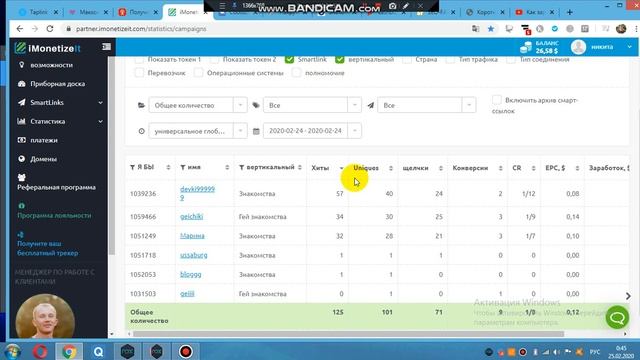This screenshot has width=640, height=360.
Task: Click the account manager photo thumbnail
Action: 45,316
